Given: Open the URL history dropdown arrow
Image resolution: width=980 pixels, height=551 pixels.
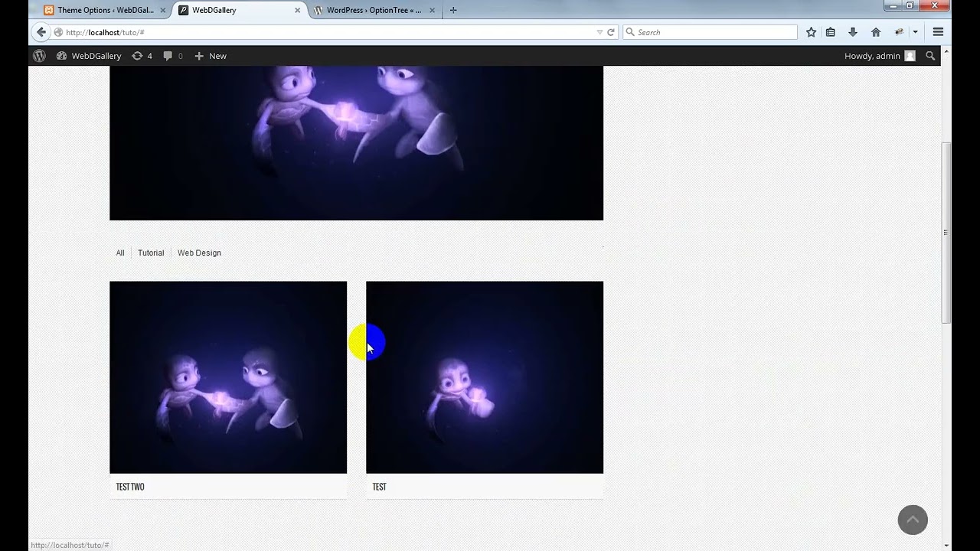Looking at the screenshot, I should (599, 32).
